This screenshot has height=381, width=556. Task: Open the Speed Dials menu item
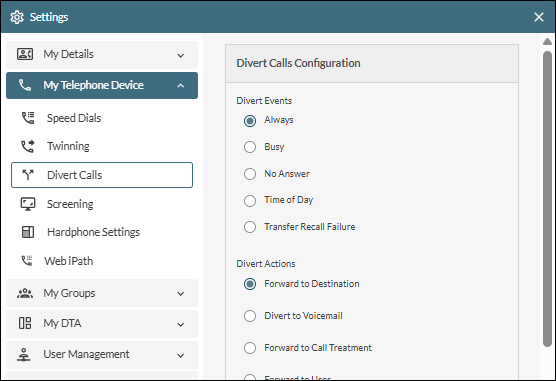102,118
